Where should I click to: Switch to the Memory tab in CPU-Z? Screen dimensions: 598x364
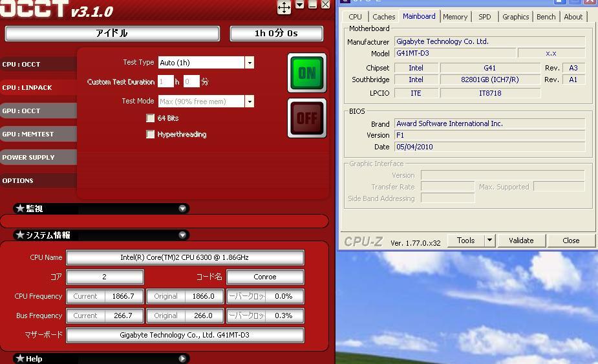[x=455, y=17]
